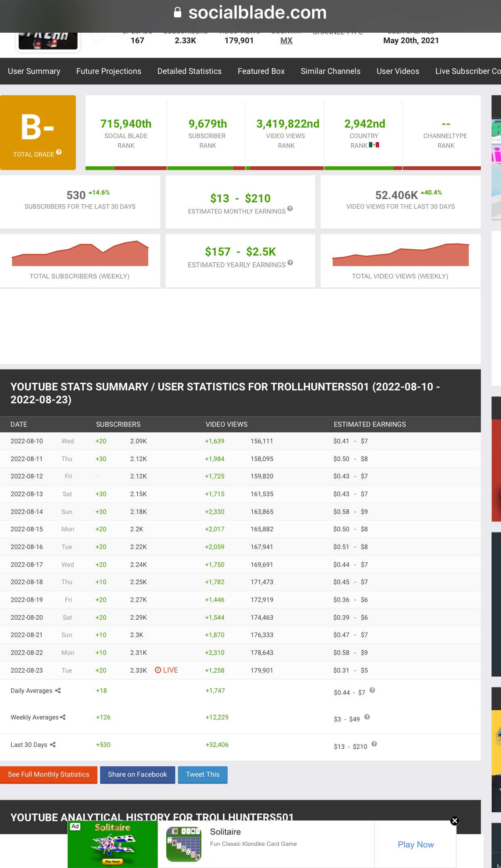Viewport: 501px width, 868px height.
Task: Click the Last 30 Days earnings help icon
Action: click(374, 744)
